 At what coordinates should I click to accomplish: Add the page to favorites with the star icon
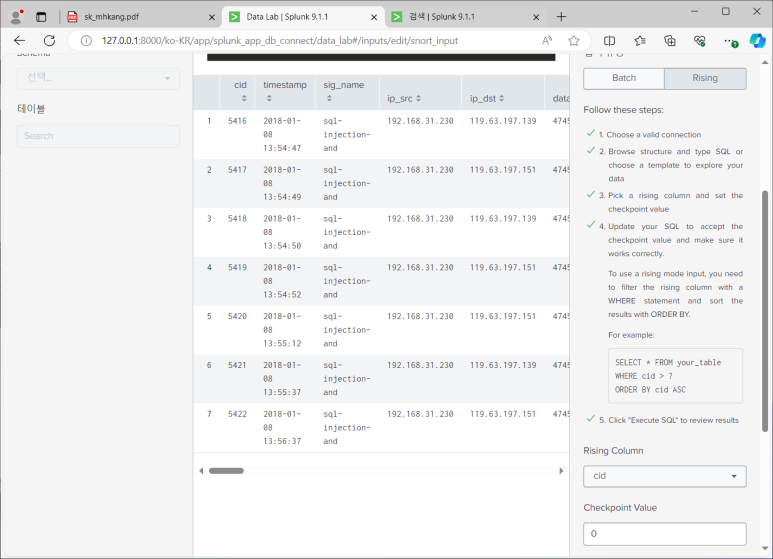tap(573, 40)
